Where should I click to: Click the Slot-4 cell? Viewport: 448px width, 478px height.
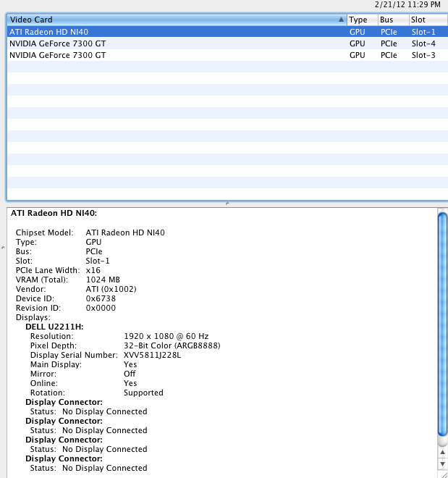[x=423, y=43]
